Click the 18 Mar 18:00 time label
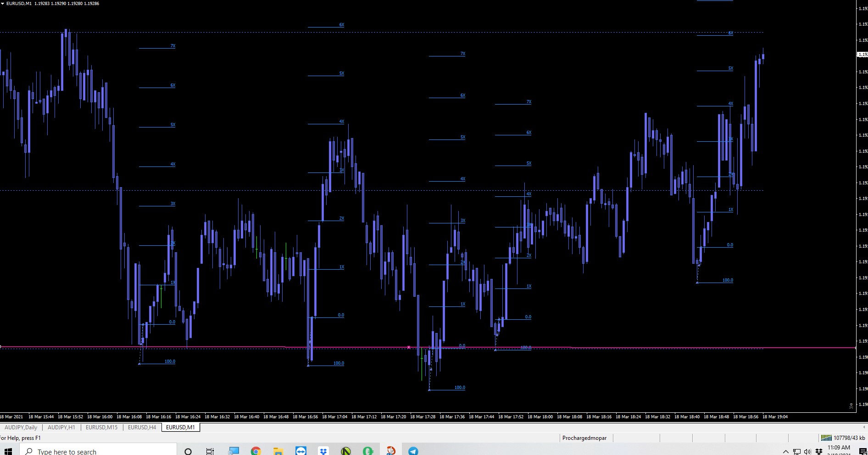 pos(540,417)
